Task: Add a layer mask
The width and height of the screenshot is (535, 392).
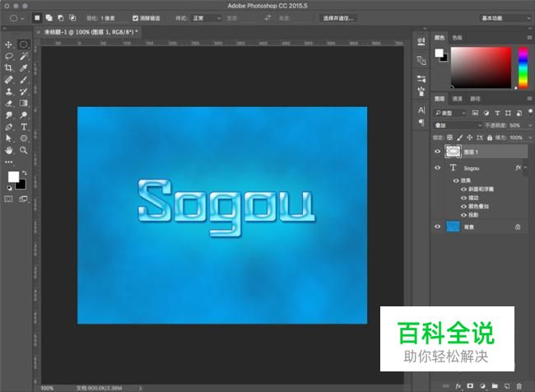Action: click(470, 386)
